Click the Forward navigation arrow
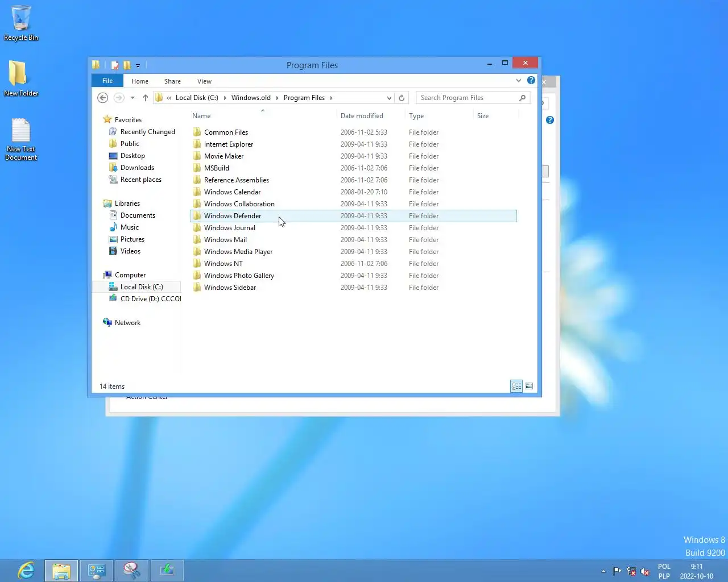This screenshot has width=728, height=582. pyautogui.click(x=119, y=98)
